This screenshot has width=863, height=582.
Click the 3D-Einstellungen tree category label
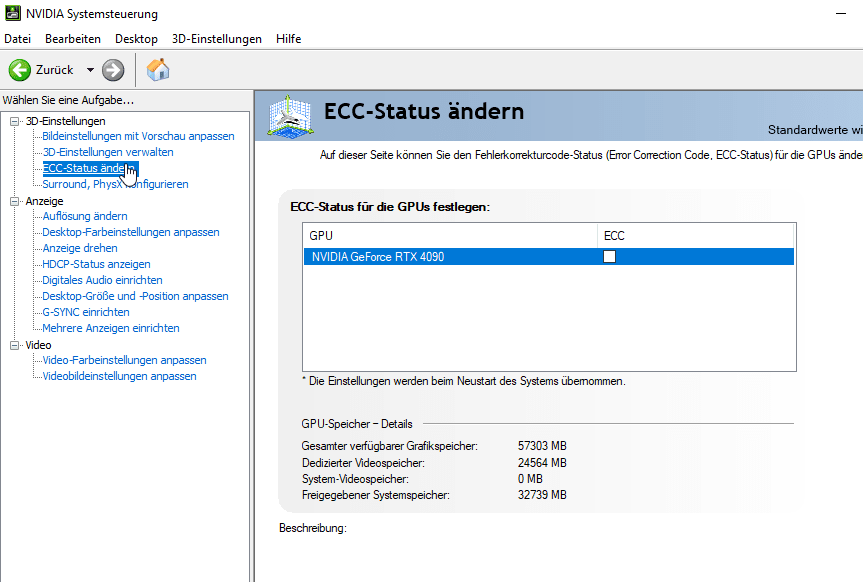point(65,121)
